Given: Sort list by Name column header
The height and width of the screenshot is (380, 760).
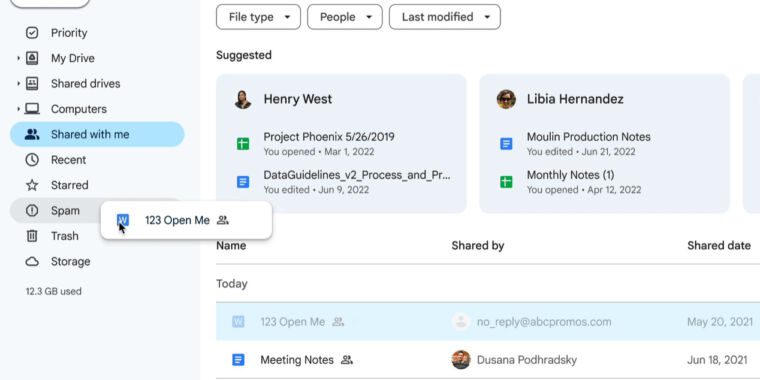Looking at the screenshot, I should click(231, 246).
